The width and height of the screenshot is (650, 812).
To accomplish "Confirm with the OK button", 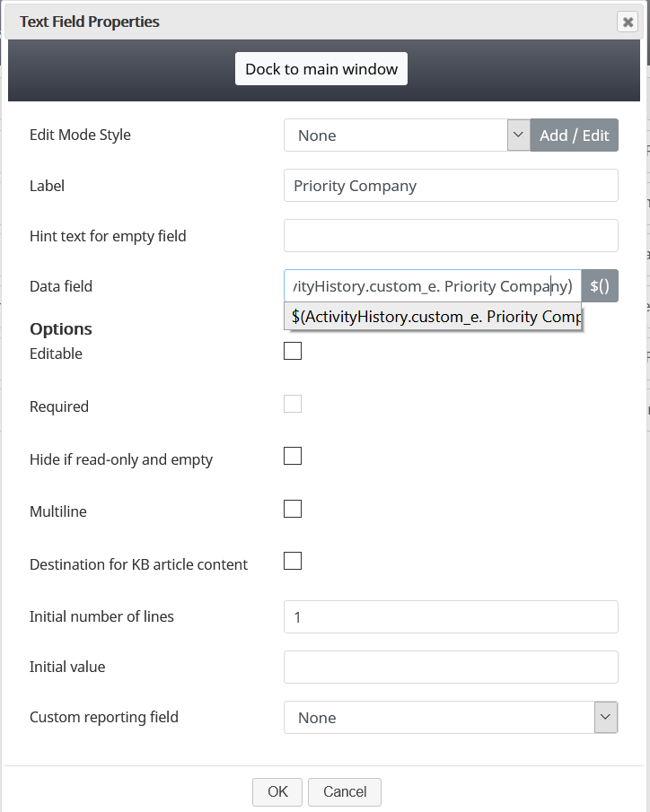I will click(277, 791).
